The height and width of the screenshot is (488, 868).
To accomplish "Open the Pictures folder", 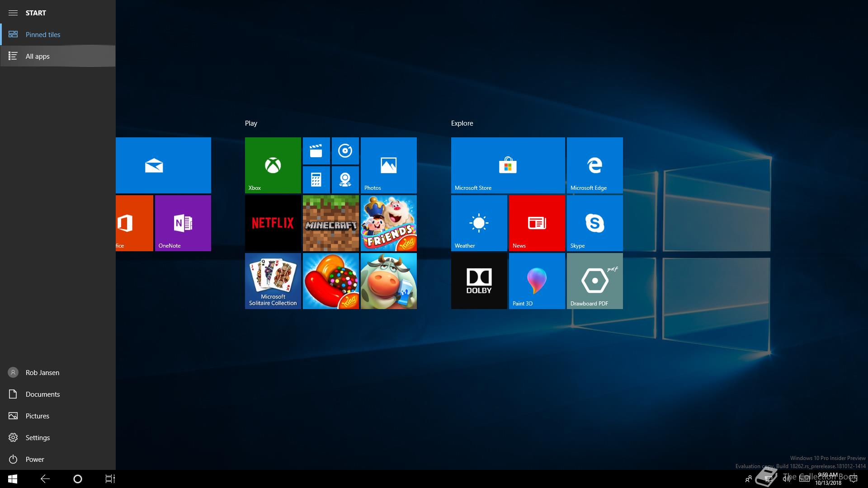I will (58, 416).
